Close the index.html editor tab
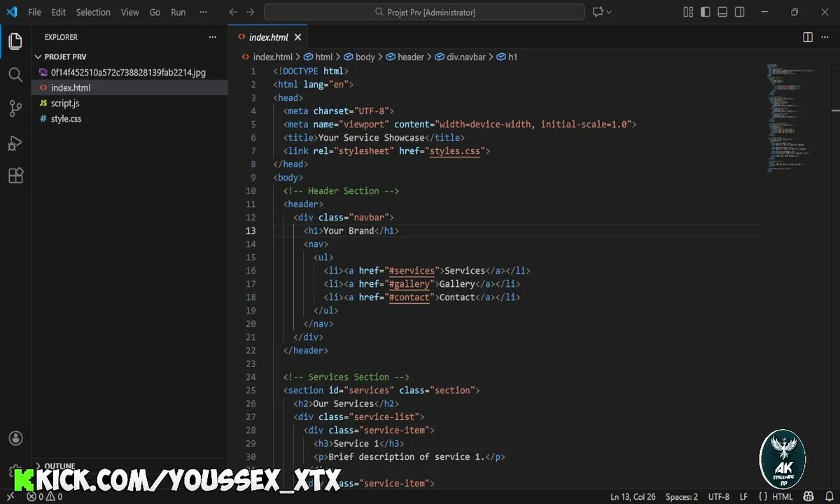Image resolution: width=840 pixels, height=504 pixels. (297, 38)
